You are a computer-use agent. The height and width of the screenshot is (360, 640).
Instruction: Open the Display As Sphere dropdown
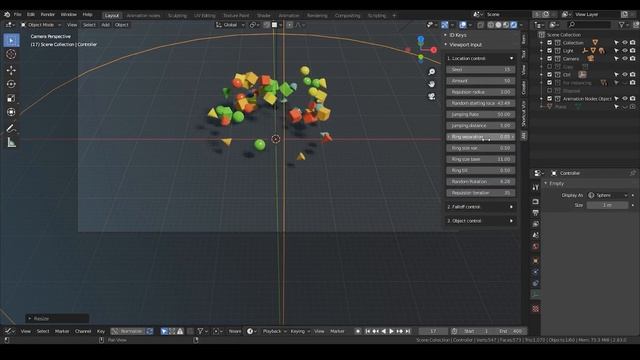(x=608, y=195)
